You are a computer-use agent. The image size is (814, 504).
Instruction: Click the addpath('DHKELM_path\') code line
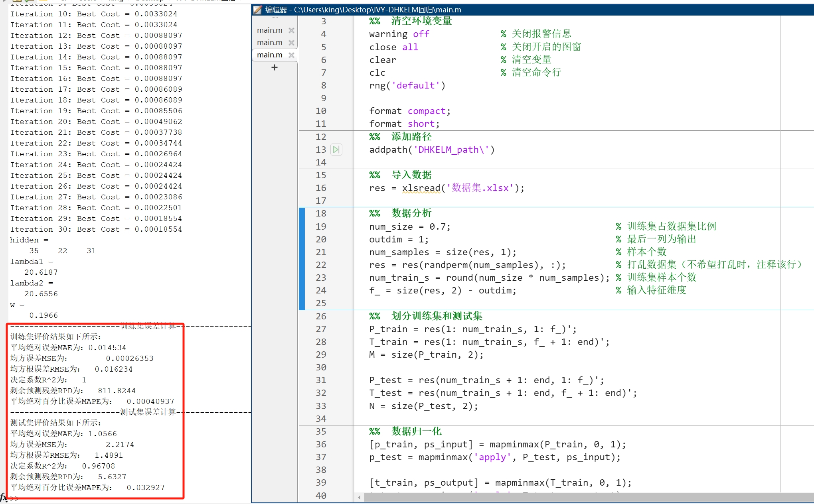[x=432, y=150]
